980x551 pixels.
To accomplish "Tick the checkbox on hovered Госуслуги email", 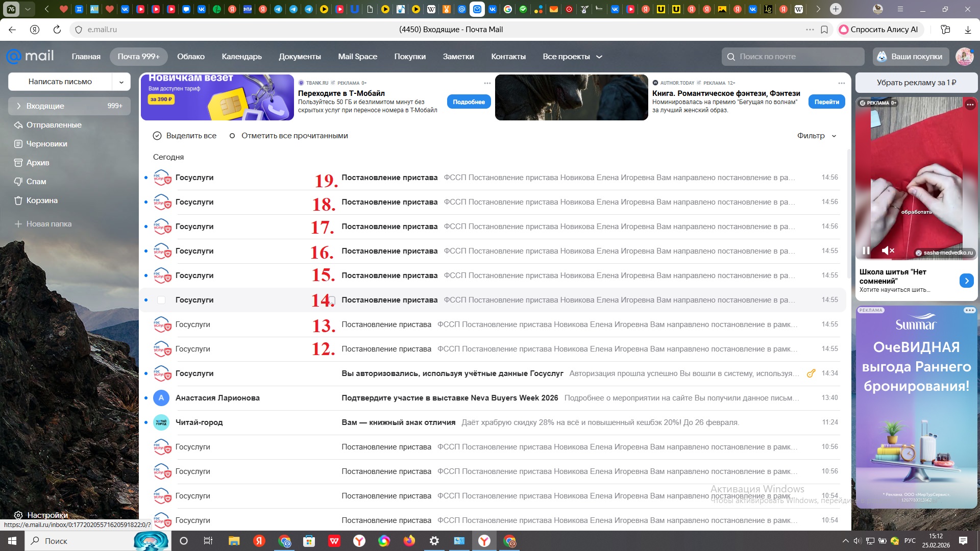I will [x=161, y=300].
